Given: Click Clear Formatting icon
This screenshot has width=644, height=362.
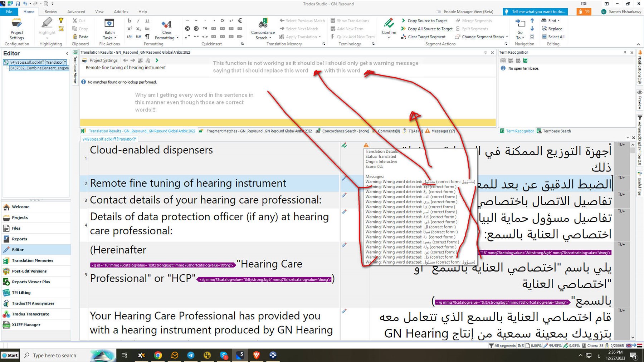Looking at the screenshot, I should (166, 24).
